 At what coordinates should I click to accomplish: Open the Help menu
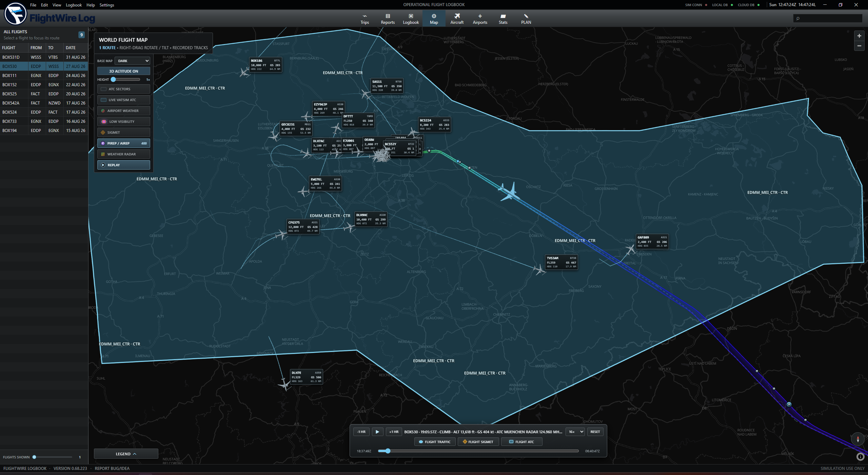pos(91,5)
